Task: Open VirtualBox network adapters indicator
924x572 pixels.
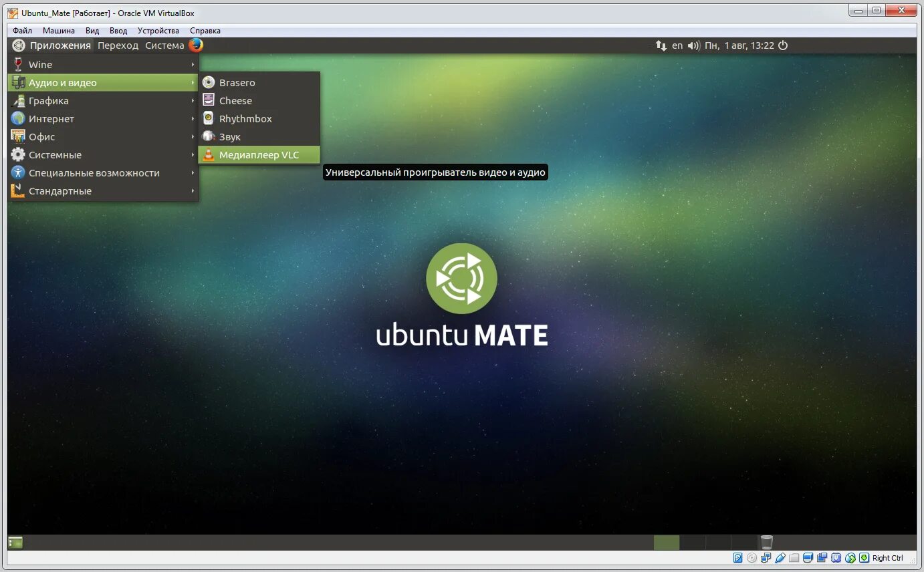Action: click(766, 558)
